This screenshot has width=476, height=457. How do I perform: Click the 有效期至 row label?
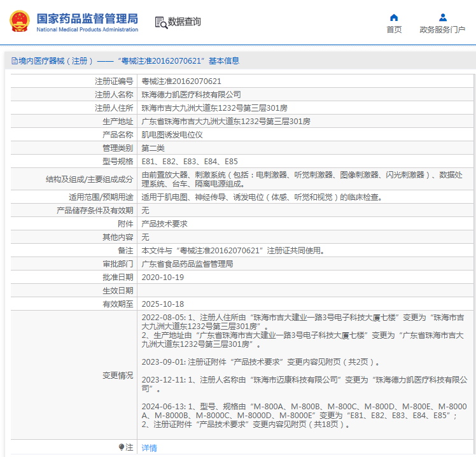pos(118,304)
